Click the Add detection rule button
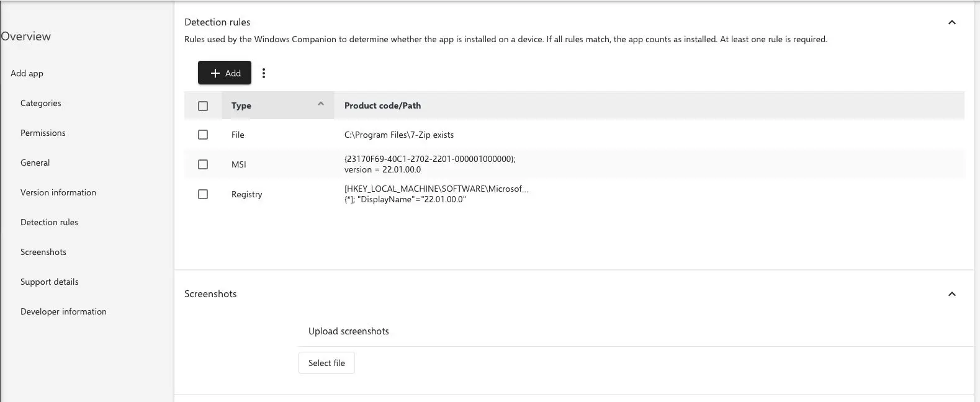 (x=225, y=73)
